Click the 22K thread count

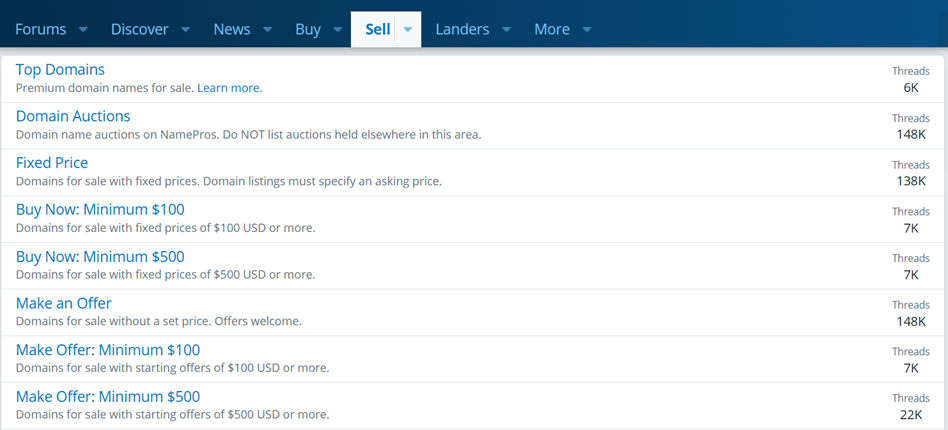pyautogui.click(x=911, y=415)
